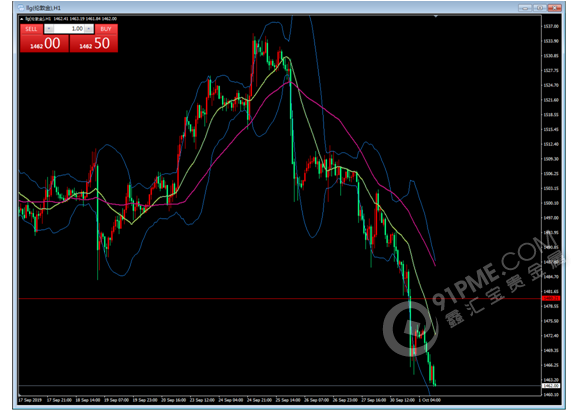
Task: Close the chart window
Action: 554,7
